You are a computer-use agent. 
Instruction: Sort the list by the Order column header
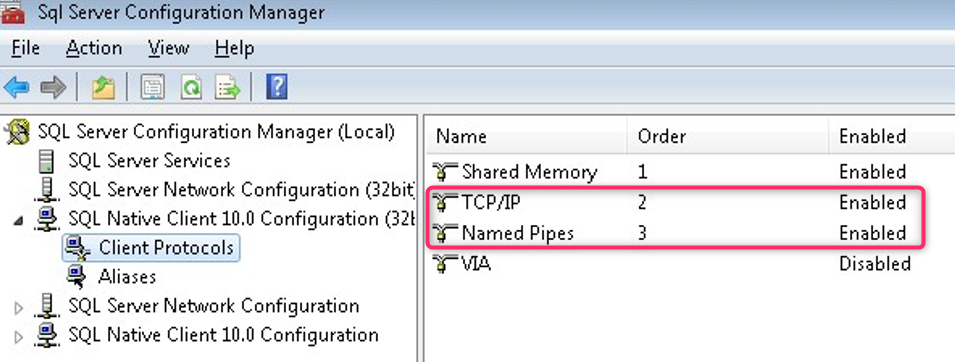(x=727, y=136)
